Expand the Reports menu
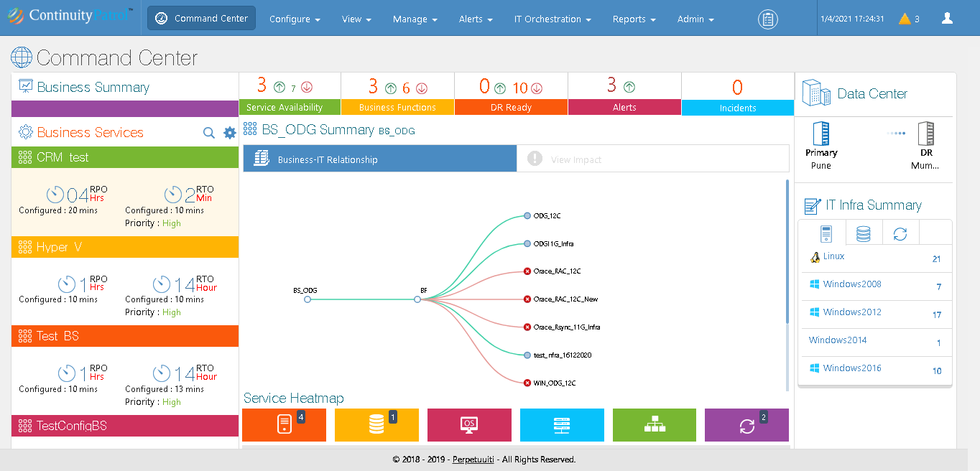Viewport: 980px width, 471px height. (634, 19)
